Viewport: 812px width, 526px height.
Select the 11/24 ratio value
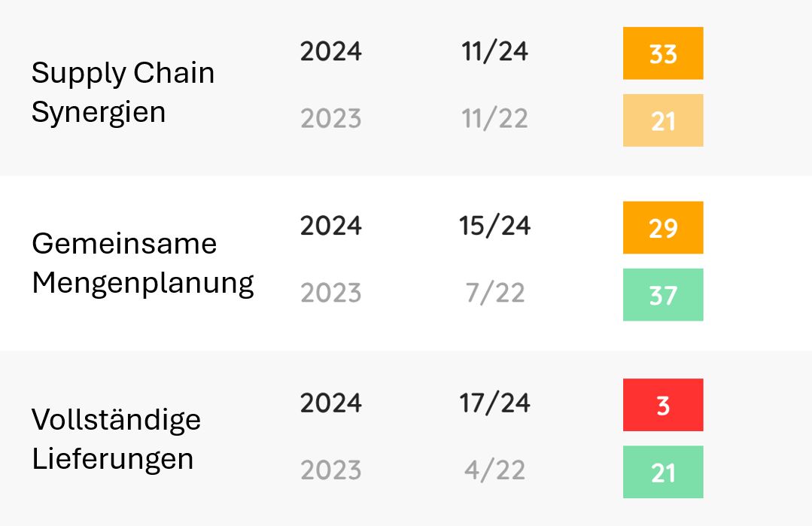click(494, 51)
